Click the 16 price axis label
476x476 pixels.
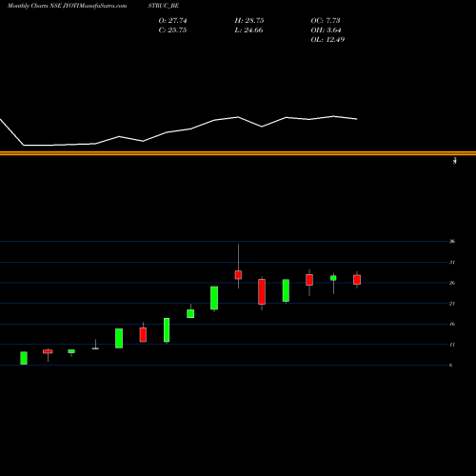[x=452, y=324]
